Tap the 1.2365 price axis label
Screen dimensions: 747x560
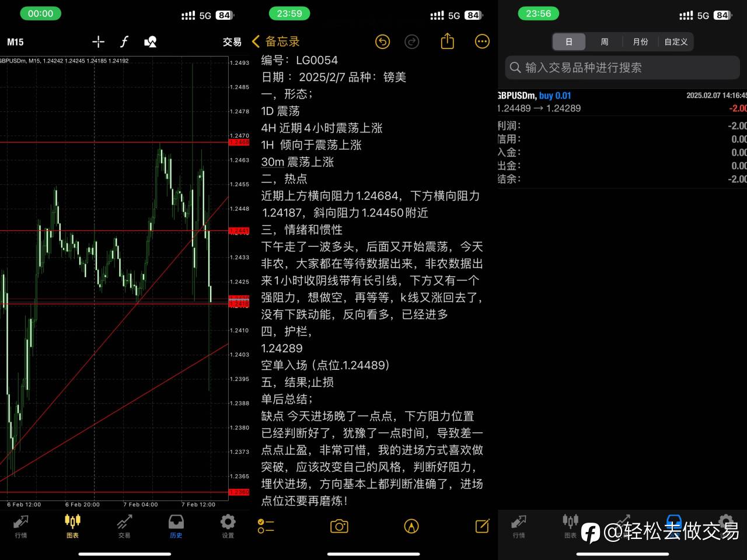click(x=239, y=476)
